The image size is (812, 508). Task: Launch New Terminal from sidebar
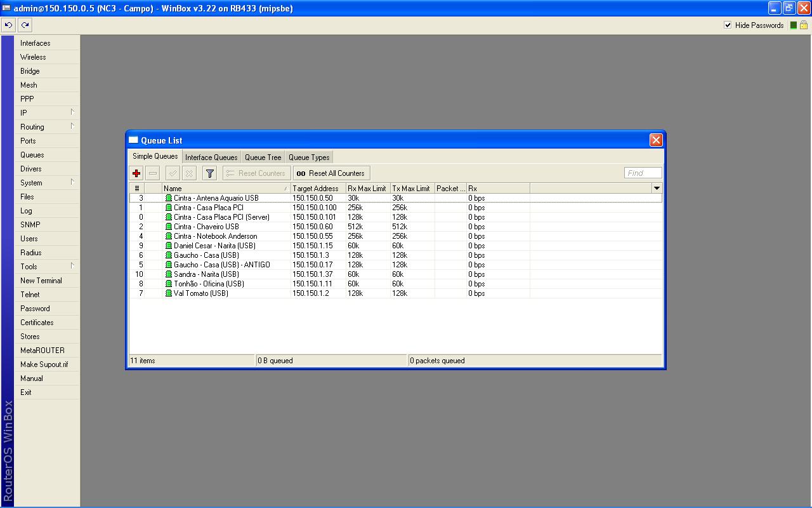pyautogui.click(x=48, y=281)
